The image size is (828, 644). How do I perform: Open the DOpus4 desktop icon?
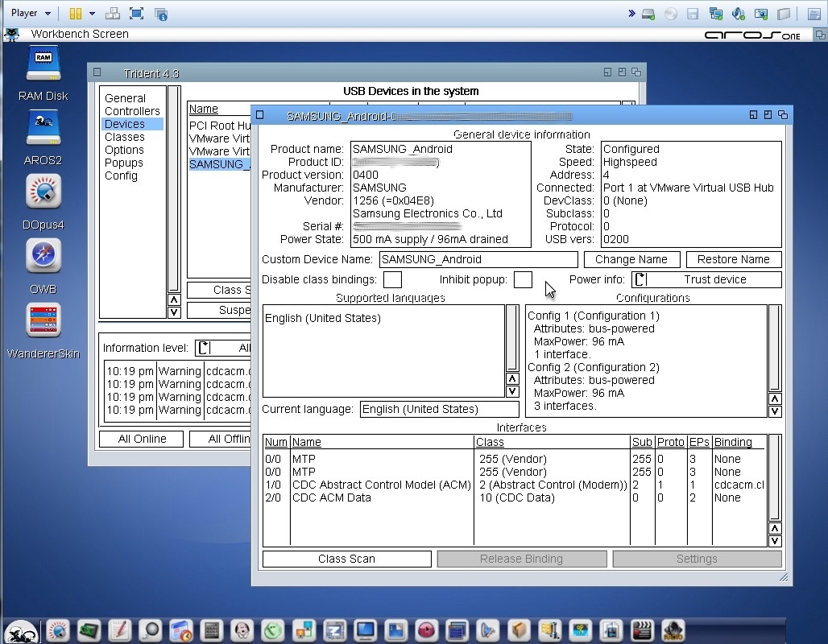click(43, 193)
